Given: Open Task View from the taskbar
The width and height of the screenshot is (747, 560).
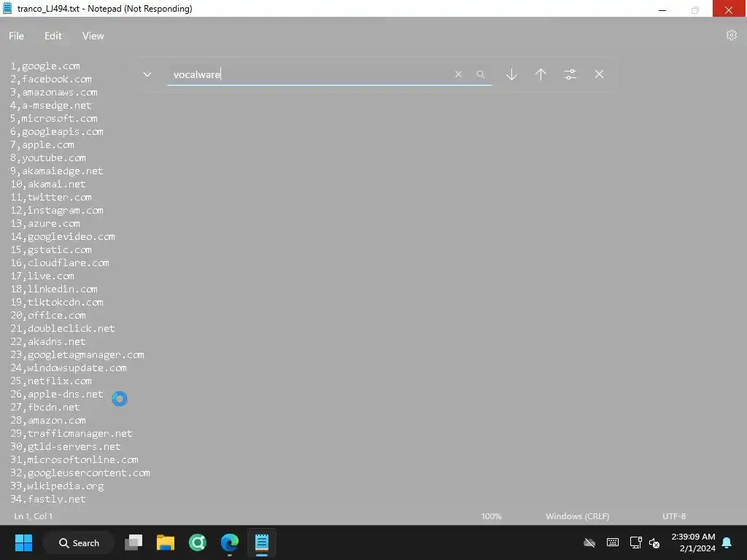Looking at the screenshot, I should [x=133, y=542].
